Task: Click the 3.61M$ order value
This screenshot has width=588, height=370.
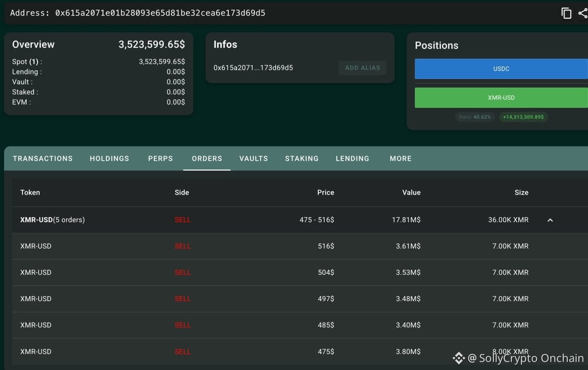Action: point(408,246)
